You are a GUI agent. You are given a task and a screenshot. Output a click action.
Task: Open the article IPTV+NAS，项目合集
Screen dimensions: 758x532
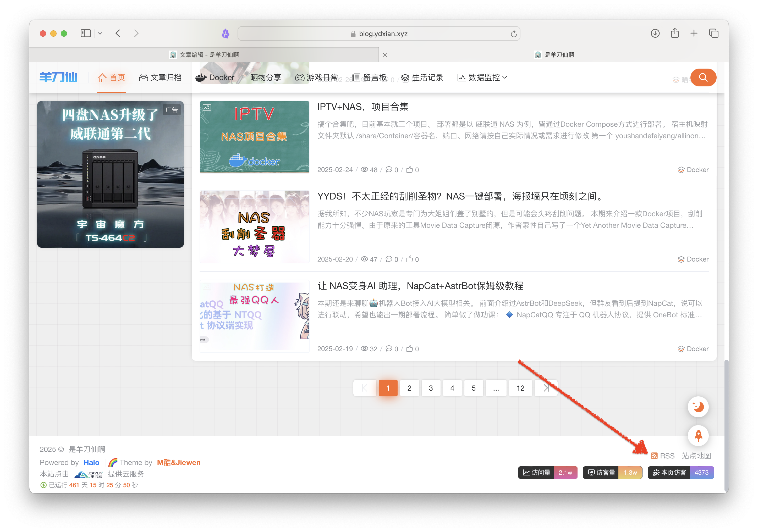point(363,107)
